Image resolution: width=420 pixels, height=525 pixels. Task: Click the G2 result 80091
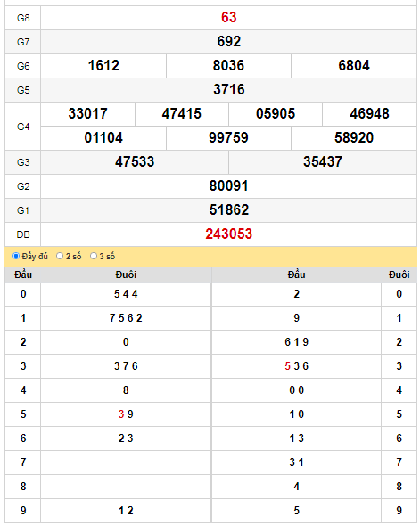229,186
